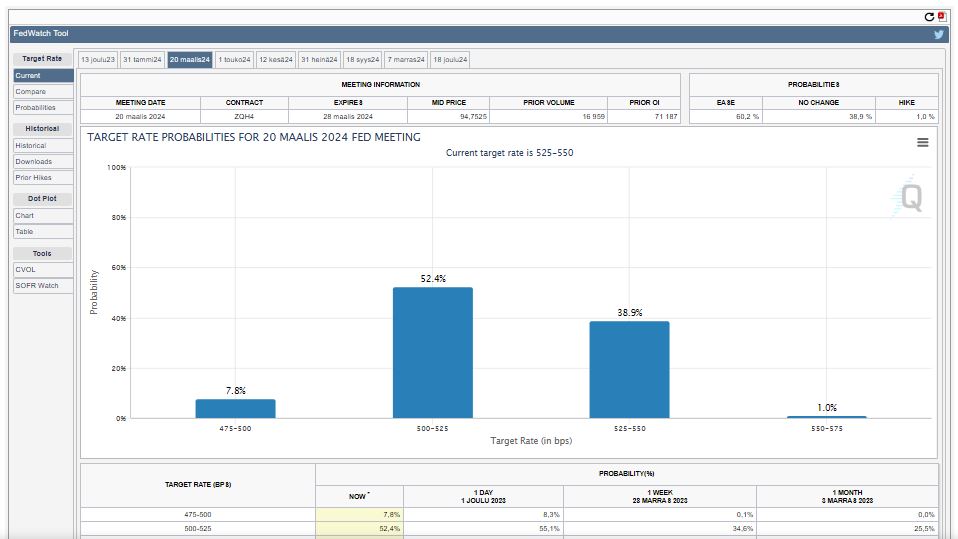
Task: Select the 31 heinä24 meeting tab
Action: 319,60
